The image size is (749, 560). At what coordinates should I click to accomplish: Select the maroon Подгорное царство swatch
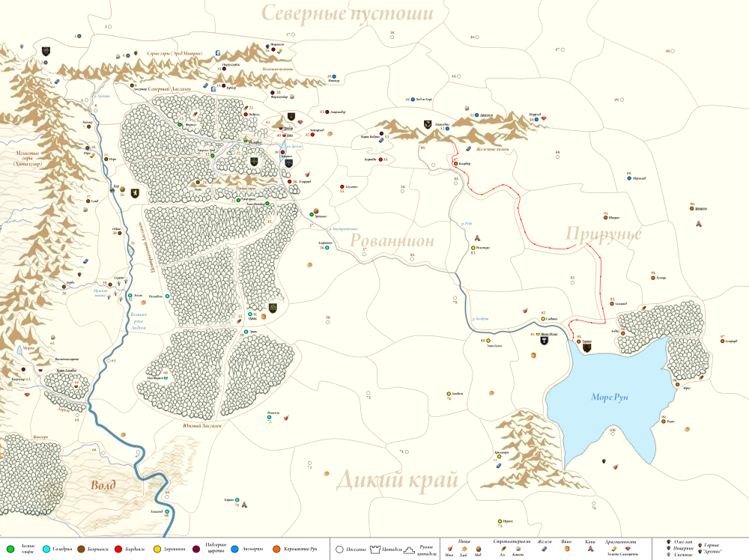195,549
